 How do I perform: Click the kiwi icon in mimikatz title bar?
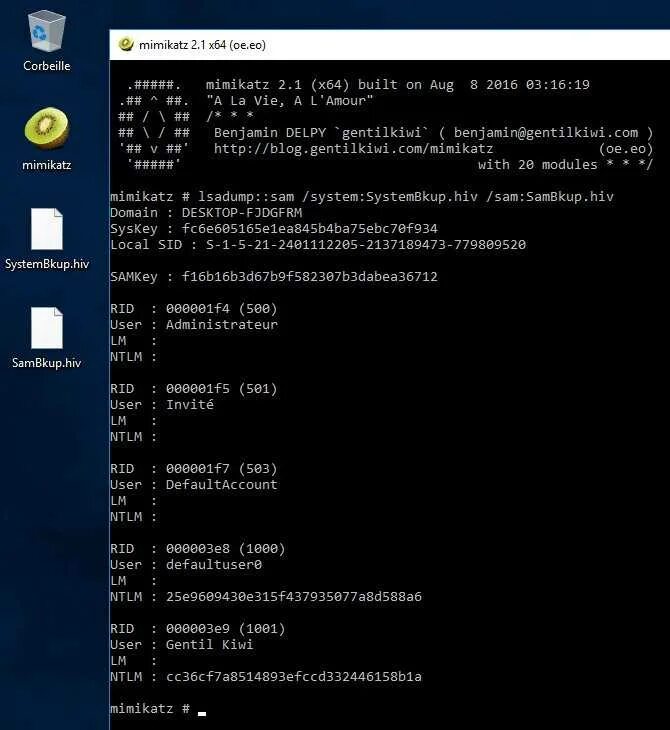(x=126, y=44)
